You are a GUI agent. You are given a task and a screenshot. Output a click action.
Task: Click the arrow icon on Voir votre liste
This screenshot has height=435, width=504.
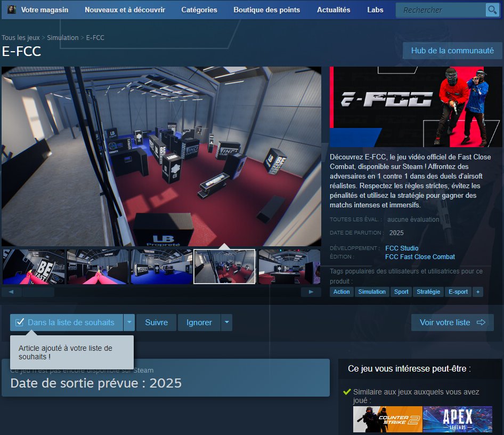pos(481,323)
